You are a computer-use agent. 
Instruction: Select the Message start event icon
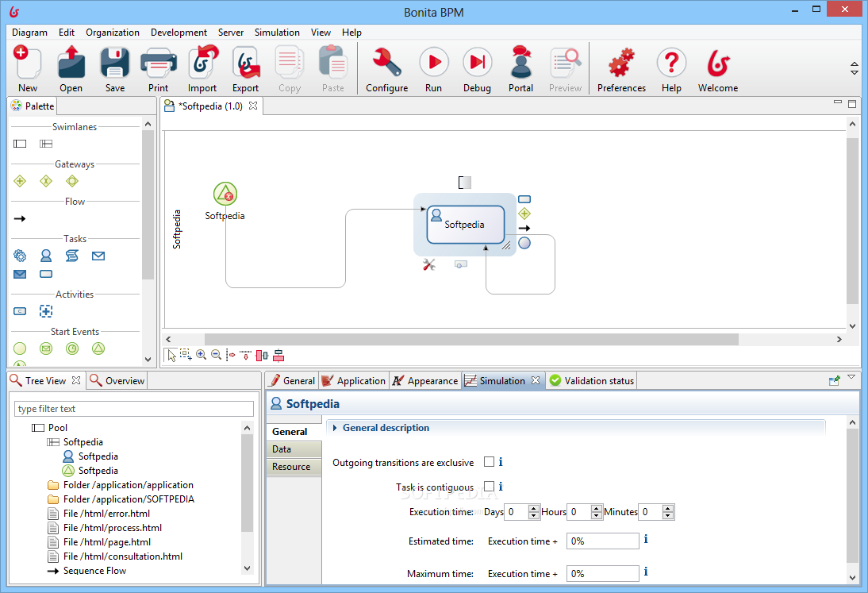(x=46, y=348)
